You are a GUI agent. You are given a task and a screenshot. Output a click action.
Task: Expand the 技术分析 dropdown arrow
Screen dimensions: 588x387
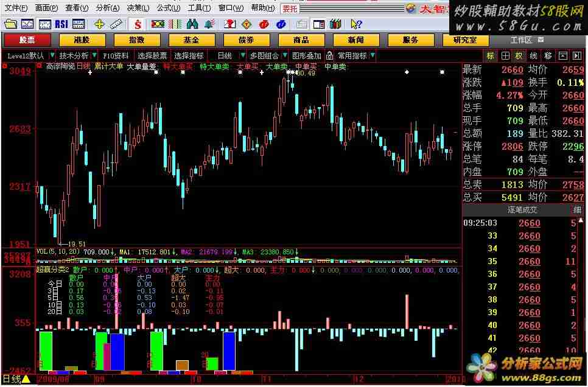[94, 55]
